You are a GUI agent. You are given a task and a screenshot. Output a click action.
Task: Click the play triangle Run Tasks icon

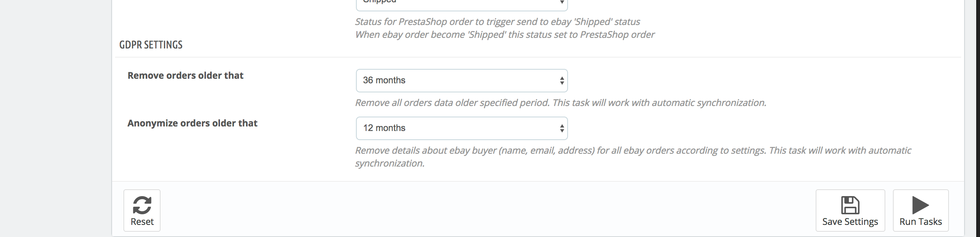921,205
